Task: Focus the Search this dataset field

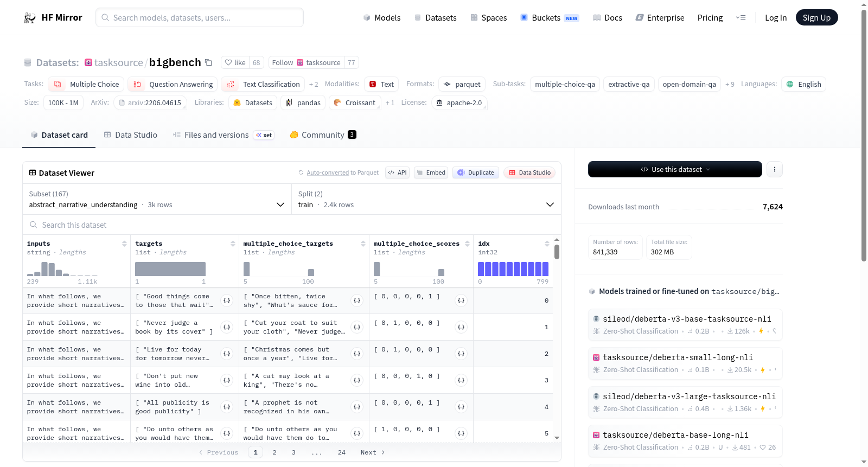Action: point(292,225)
